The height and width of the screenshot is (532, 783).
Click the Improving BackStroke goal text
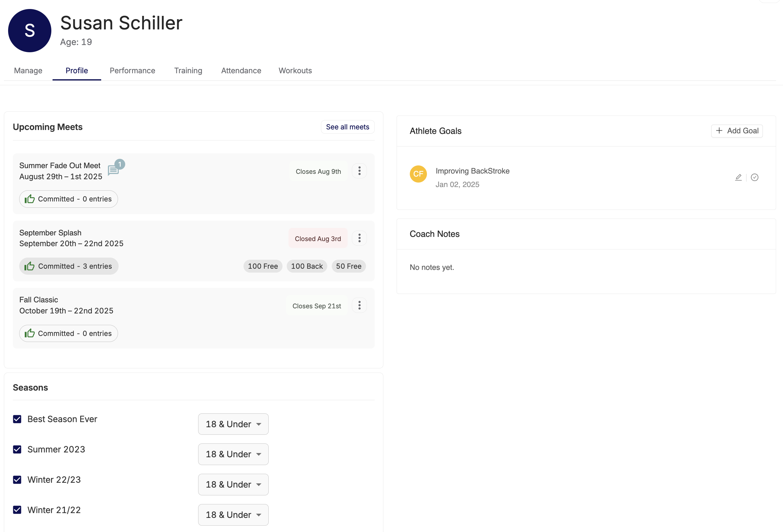pyautogui.click(x=472, y=171)
